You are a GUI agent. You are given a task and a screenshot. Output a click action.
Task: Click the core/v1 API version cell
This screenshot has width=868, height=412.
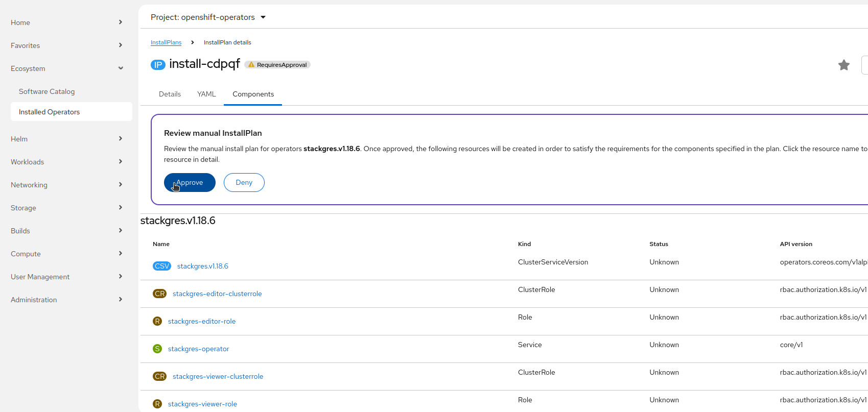tap(791, 345)
